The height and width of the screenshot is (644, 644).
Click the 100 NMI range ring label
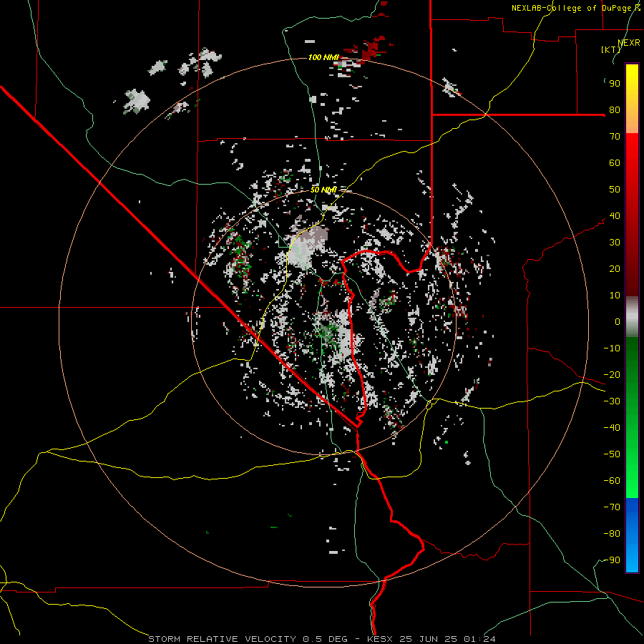[x=323, y=57]
